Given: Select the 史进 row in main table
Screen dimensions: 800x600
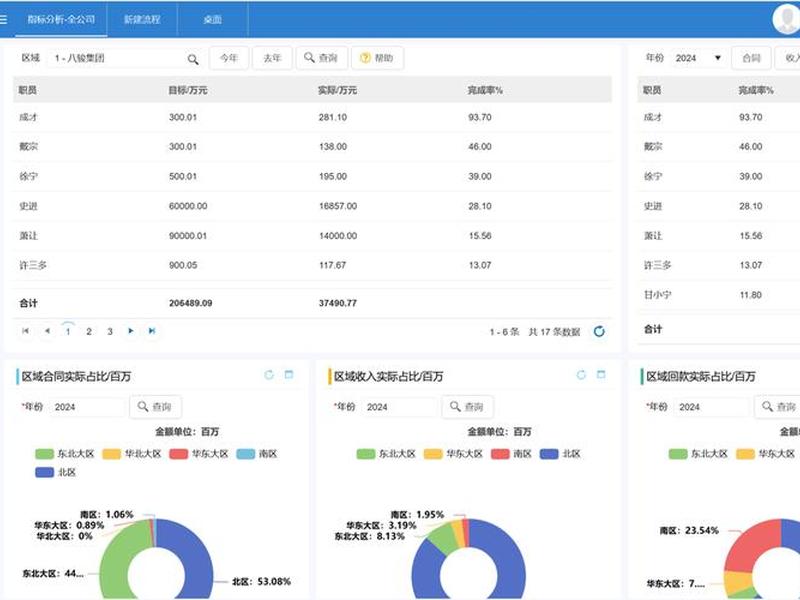Looking at the screenshot, I should (x=312, y=206).
